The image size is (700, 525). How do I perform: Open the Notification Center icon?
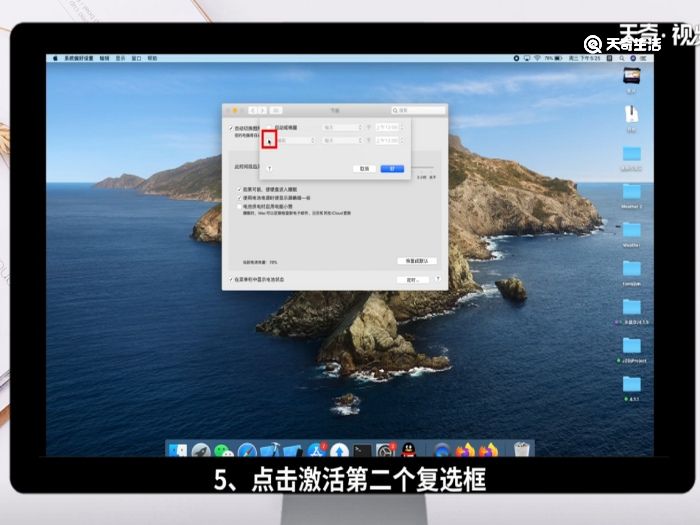click(644, 58)
